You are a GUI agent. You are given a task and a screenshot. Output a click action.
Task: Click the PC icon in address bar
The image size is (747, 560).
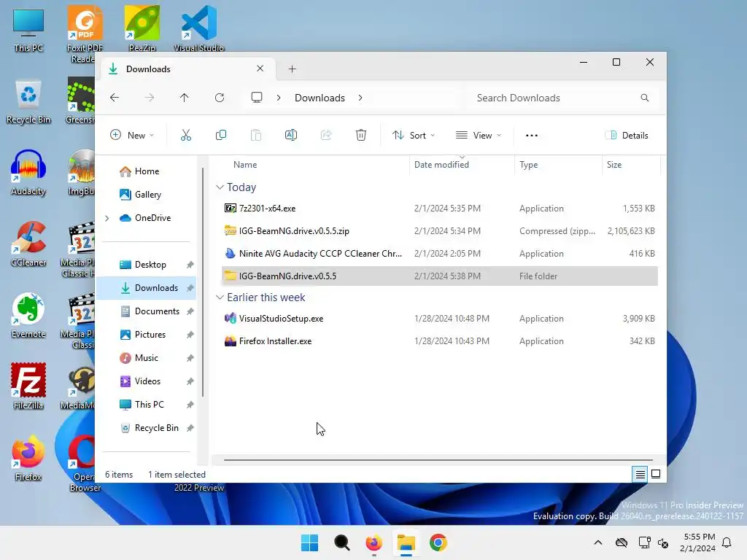point(257,98)
